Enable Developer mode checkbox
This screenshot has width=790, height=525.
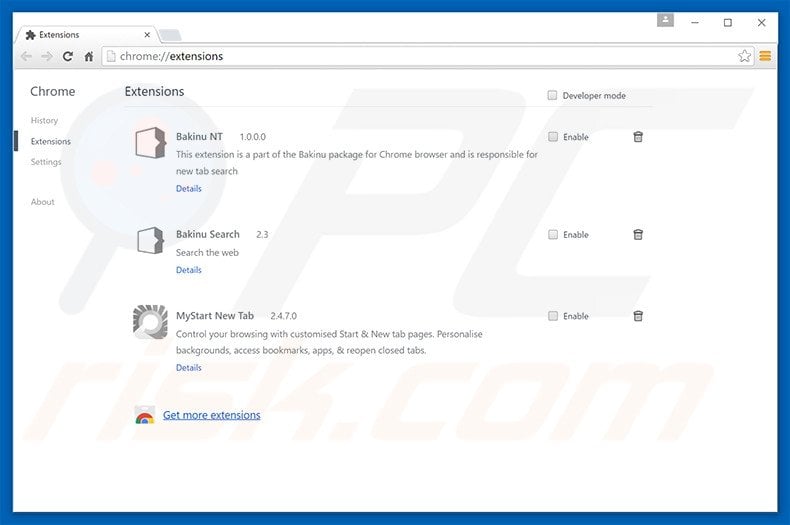(x=552, y=95)
